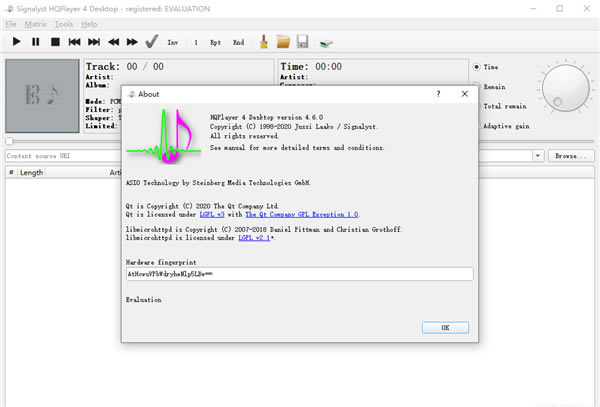Click the broom clear-playlist icon
Image resolution: width=600 pixels, height=407 pixels.
point(264,42)
